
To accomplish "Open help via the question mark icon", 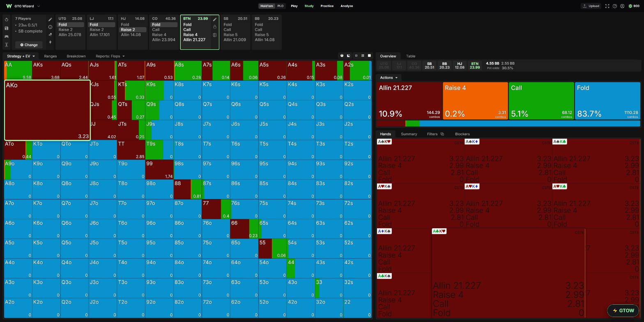I will click(615, 6).
